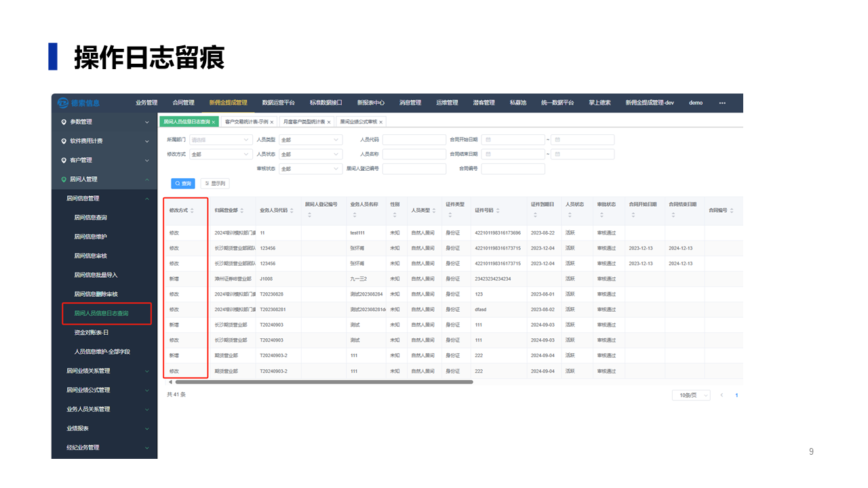The width and height of the screenshot is (868, 488).
Task: Click the 人员代码 input field
Action: pos(414,140)
